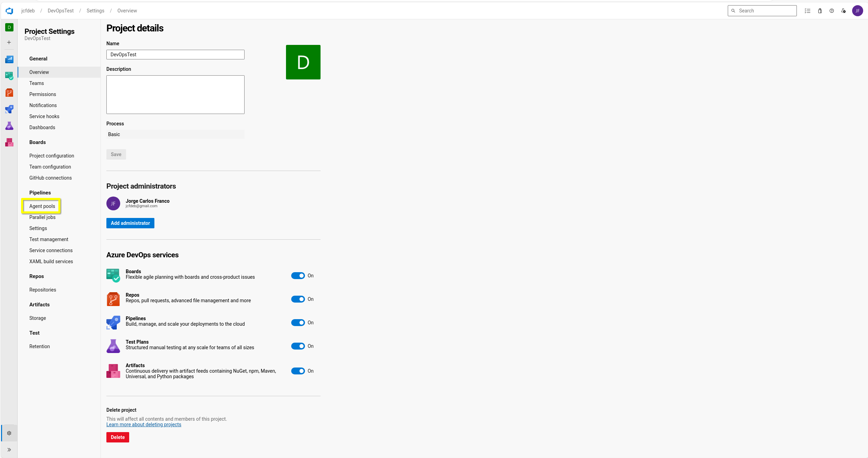Turn off the Boards service toggle
The image size is (868, 458).
298,276
